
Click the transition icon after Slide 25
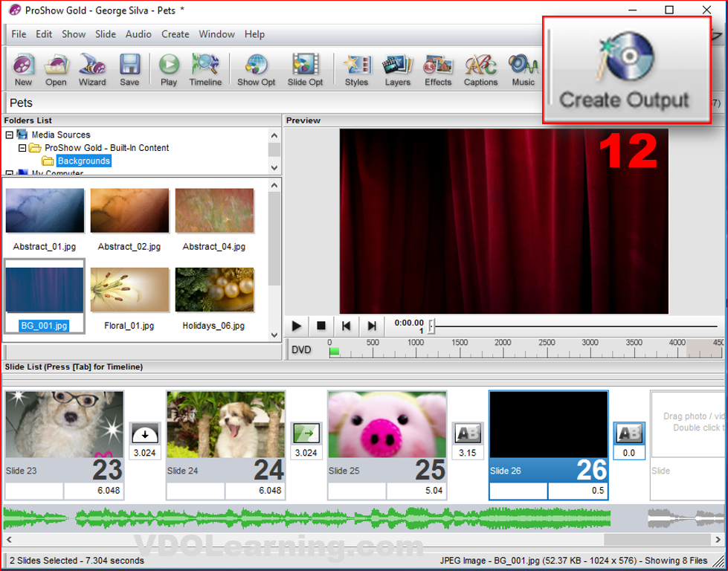(x=468, y=433)
